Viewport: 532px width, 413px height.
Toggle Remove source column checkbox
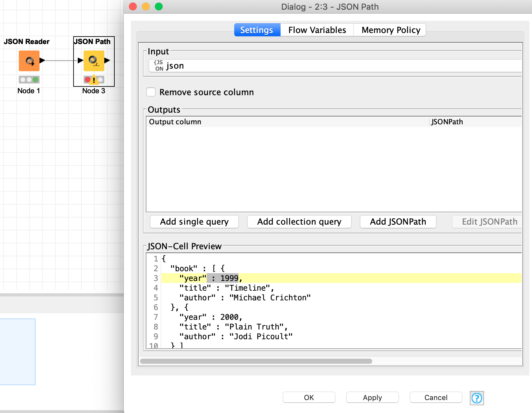click(x=151, y=92)
